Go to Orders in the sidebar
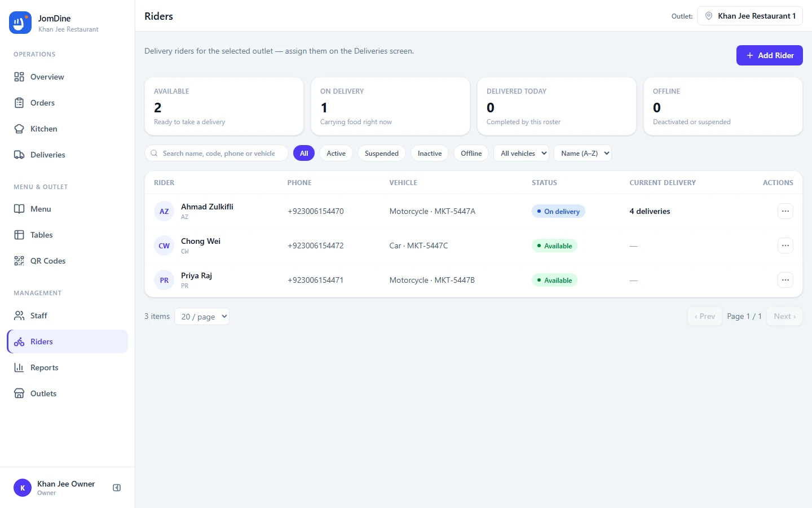This screenshot has height=508, width=812. point(68,103)
